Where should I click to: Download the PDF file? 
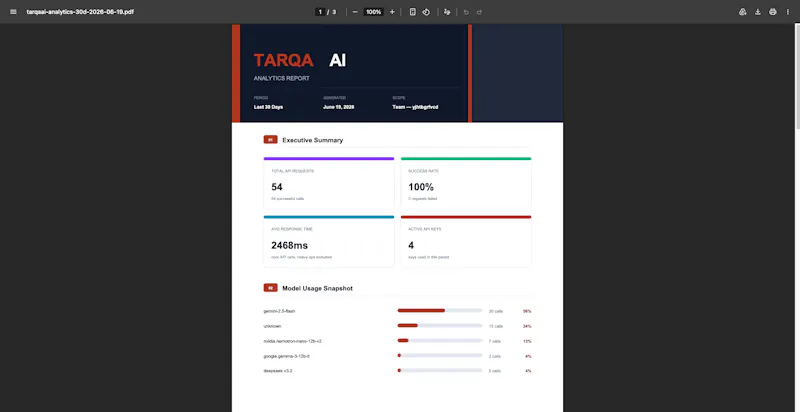(758, 12)
